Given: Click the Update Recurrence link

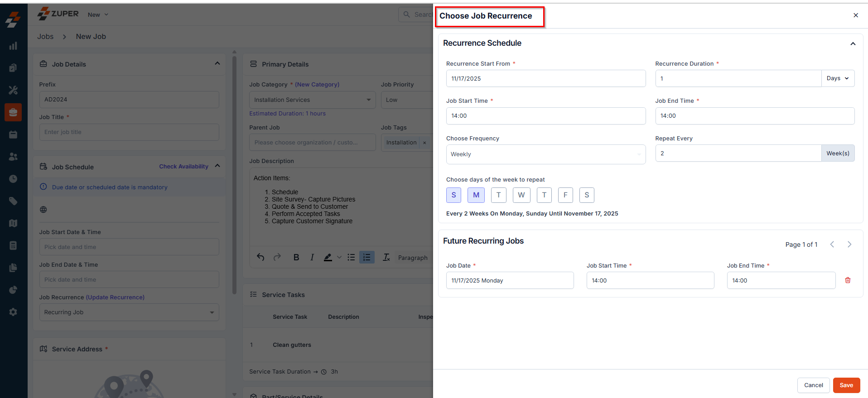Looking at the screenshot, I should click(115, 297).
